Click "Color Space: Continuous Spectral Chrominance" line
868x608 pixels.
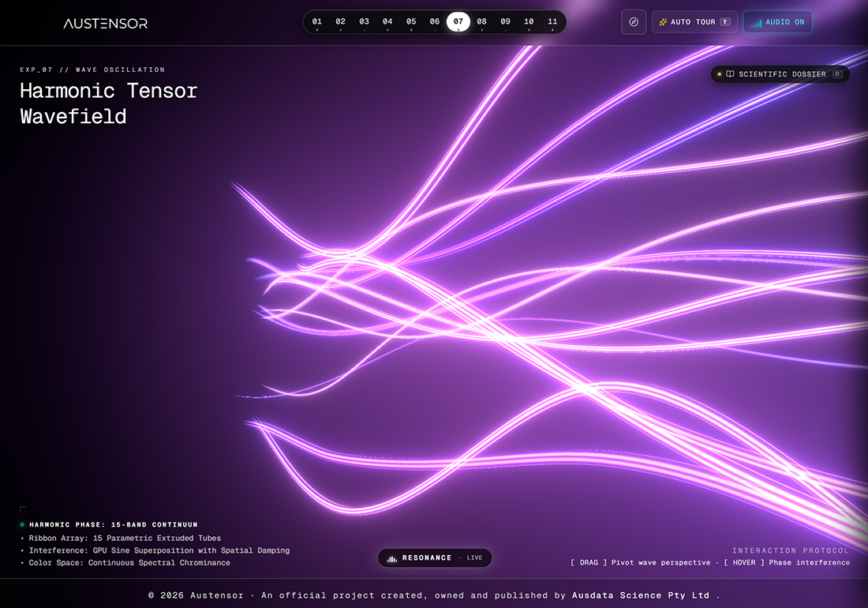[129, 562]
